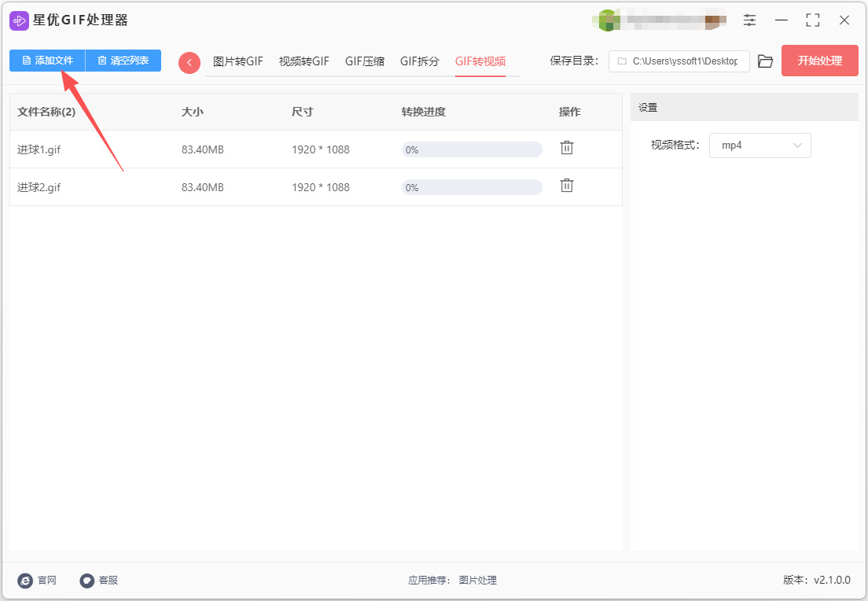
Task: Click the 星优GIF处理器 app logo
Action: (19, 20)
